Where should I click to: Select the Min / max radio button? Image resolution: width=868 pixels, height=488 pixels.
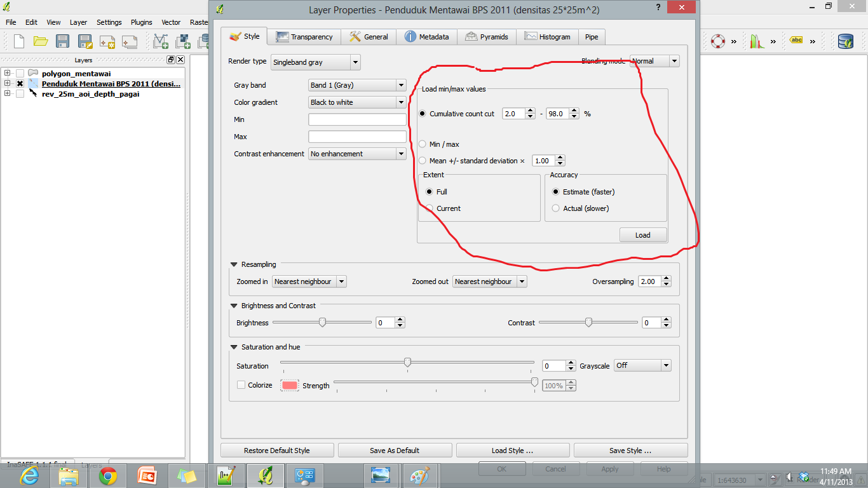coord(423,144)
